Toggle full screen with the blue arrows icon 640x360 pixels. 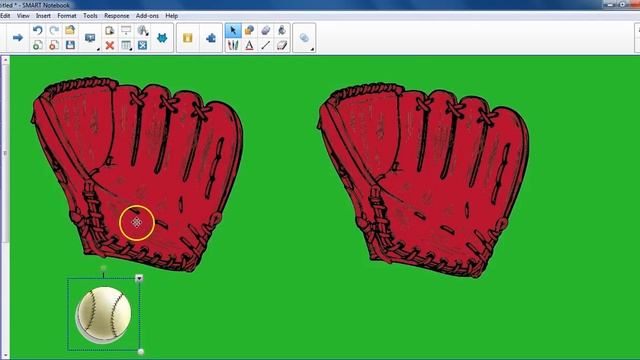click(x=142, y=45)
